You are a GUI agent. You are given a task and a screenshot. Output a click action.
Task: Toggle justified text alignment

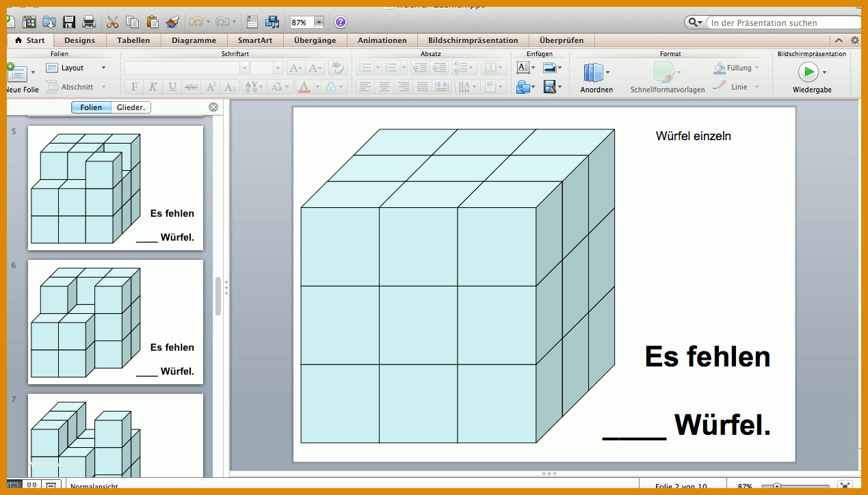point(423,87)
